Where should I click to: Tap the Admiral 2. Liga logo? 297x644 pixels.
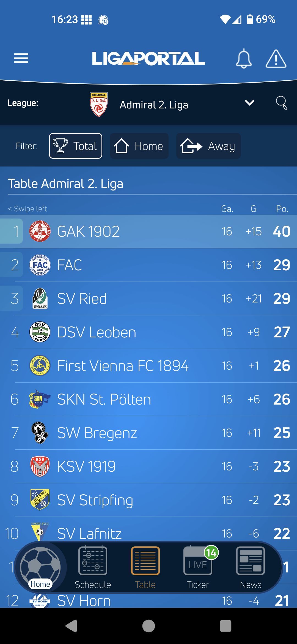[99, 104]
